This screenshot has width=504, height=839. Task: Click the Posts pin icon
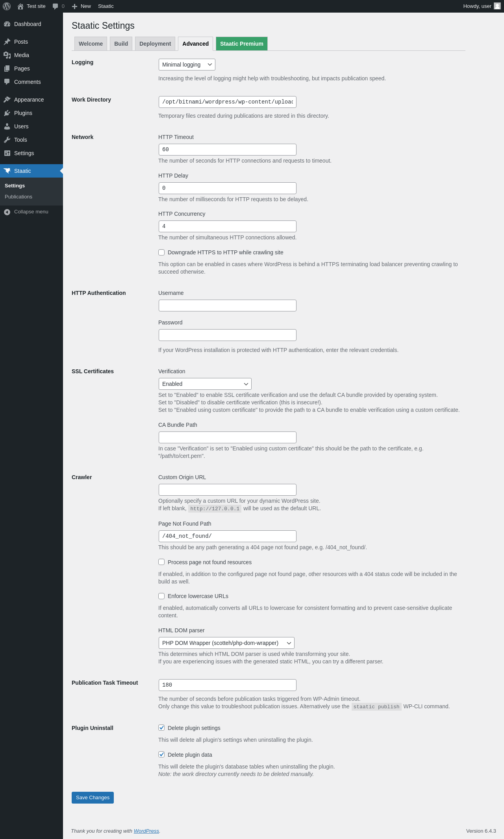pyautogui.click(x=7, y=42)
